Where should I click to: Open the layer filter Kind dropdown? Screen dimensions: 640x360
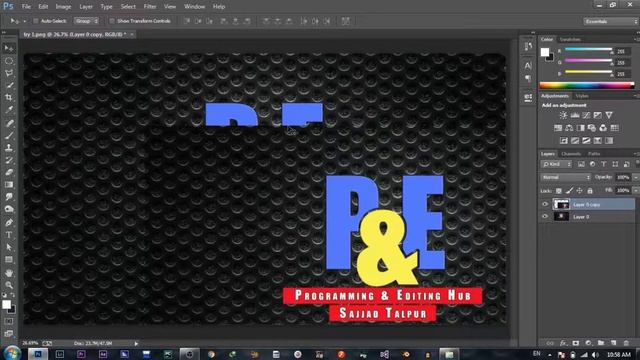556,164
